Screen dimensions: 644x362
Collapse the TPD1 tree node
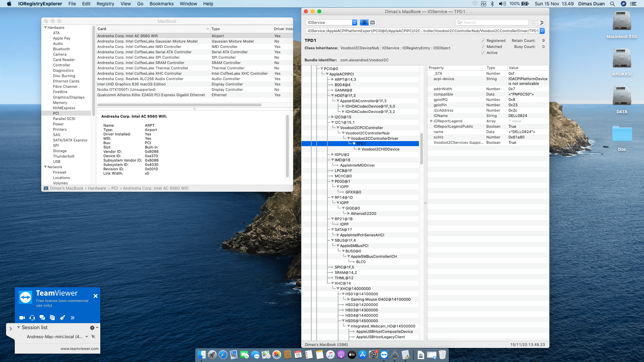coord(354,144)
